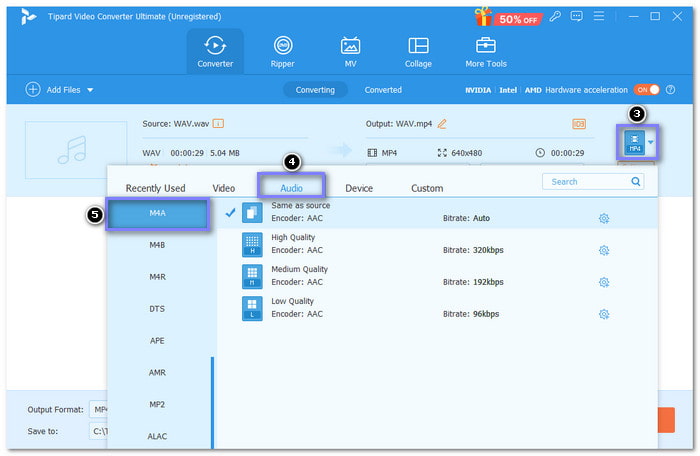Click Medium Quality preset icon
The image size is (700, 456).
(x=252, y=276)
